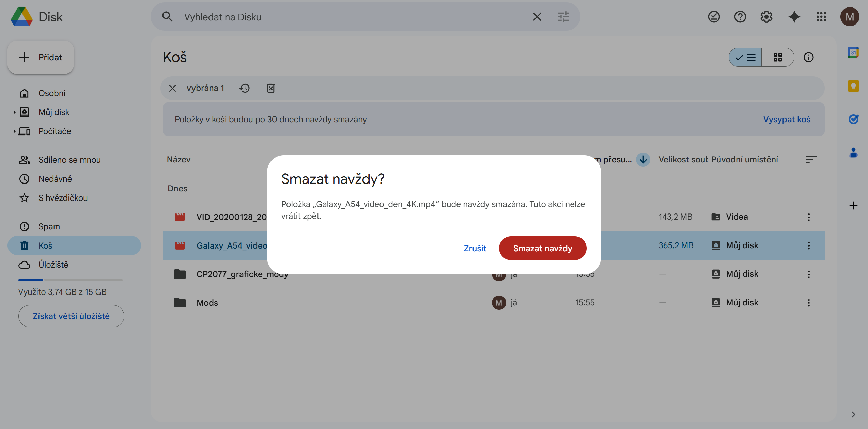Click the storage usage progress bar
This screenshot has width=868, height=429.
point(70,280)
